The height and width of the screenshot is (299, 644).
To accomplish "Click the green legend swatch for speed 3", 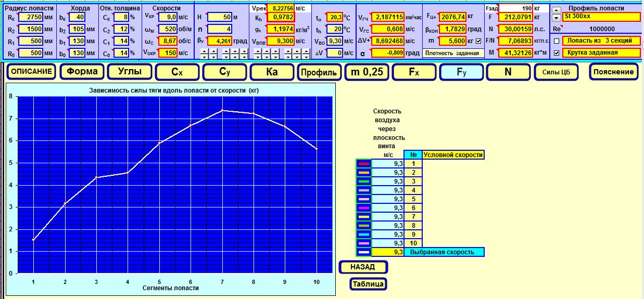I will pos(363,181).
